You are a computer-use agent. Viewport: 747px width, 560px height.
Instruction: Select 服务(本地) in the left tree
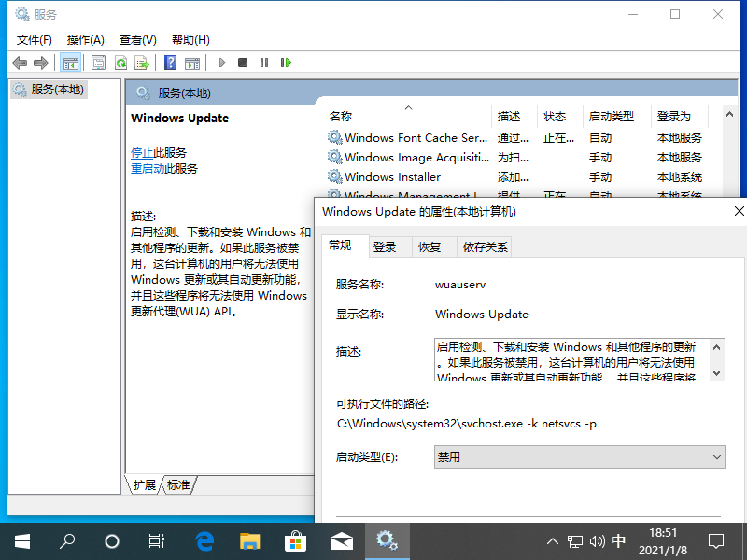click(57, 90)
